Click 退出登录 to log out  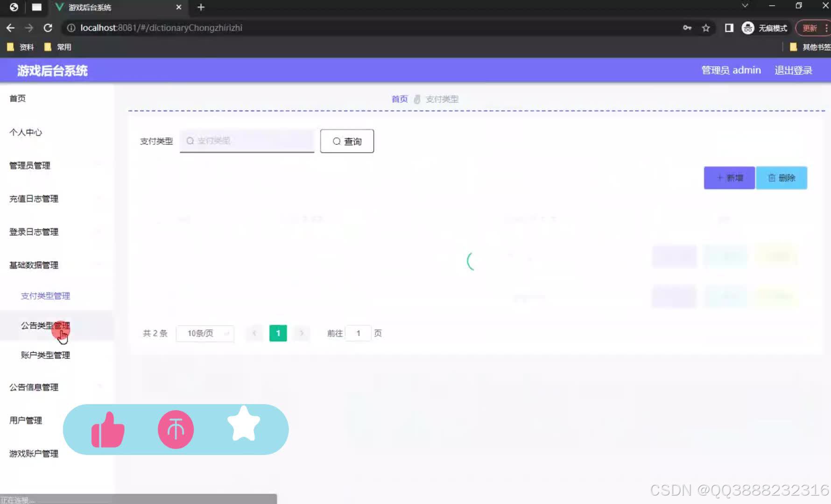point(793,70)
